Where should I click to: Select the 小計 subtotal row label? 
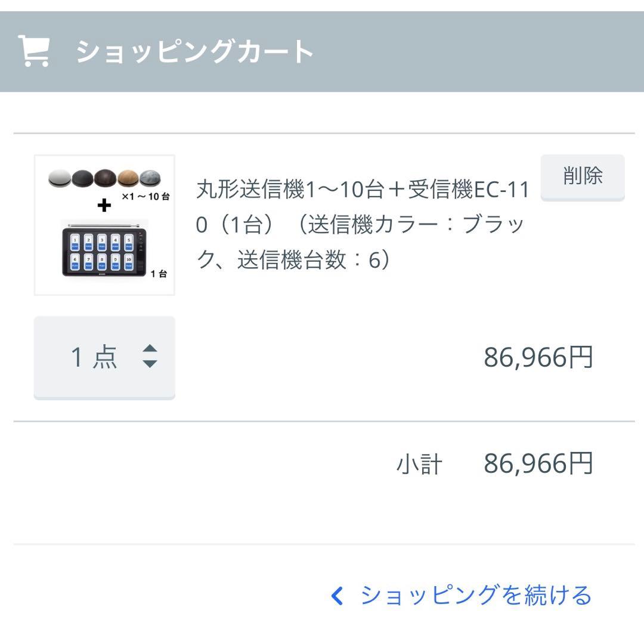click(x=419, y=463)
